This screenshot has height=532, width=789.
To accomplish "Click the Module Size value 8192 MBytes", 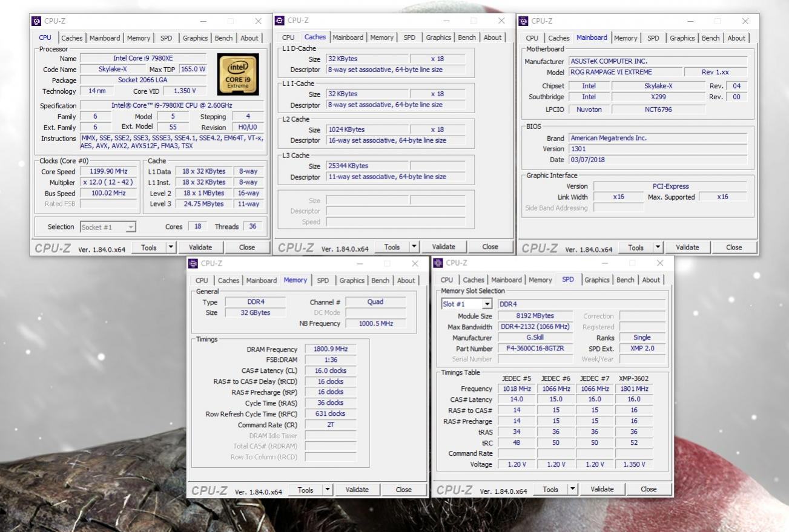I will [534, 316].
